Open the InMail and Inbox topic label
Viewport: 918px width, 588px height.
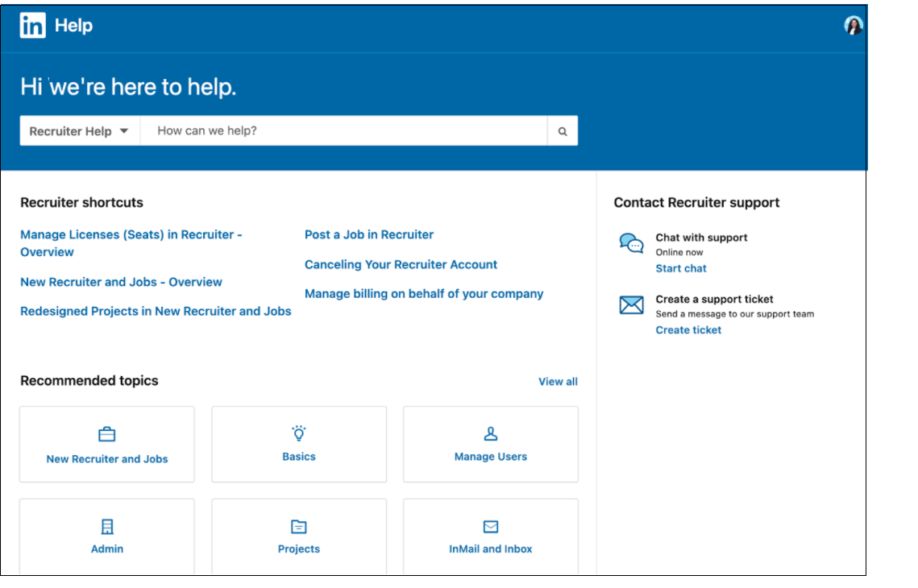click(x=491, y=549)
